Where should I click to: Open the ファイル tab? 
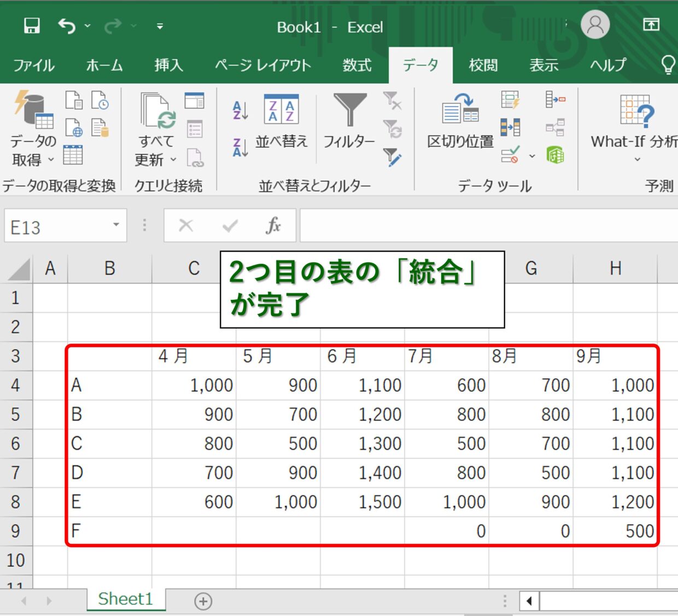point(34,66)
